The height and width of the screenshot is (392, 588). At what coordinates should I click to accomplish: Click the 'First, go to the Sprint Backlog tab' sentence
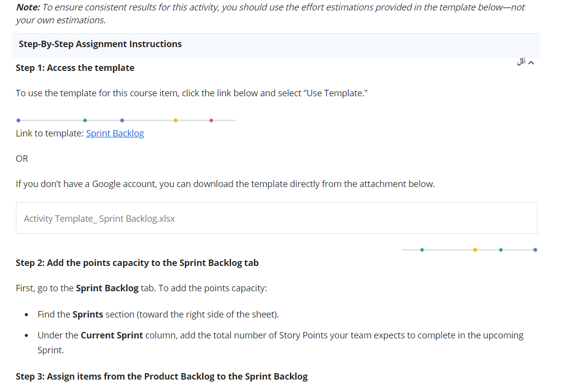pyautogui.click(x=142, y=288)
